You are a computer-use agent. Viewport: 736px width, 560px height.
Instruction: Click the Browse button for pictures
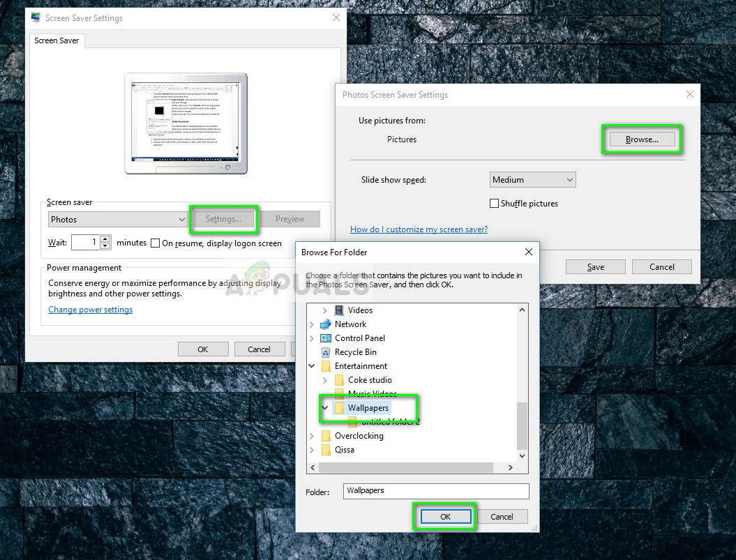[x=640, y=139]
